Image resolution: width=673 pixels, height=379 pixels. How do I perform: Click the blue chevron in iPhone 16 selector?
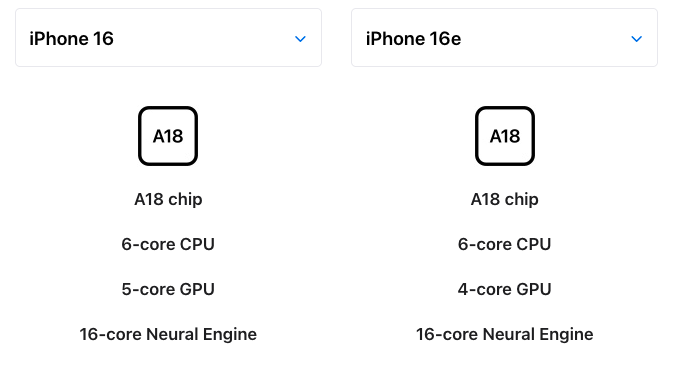[300, 39]
